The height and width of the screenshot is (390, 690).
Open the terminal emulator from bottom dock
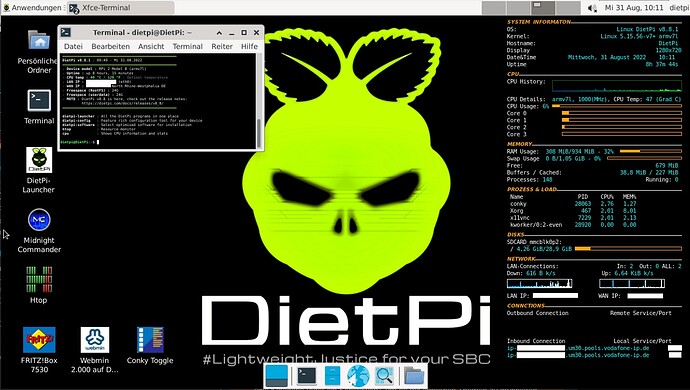[306, 376]
